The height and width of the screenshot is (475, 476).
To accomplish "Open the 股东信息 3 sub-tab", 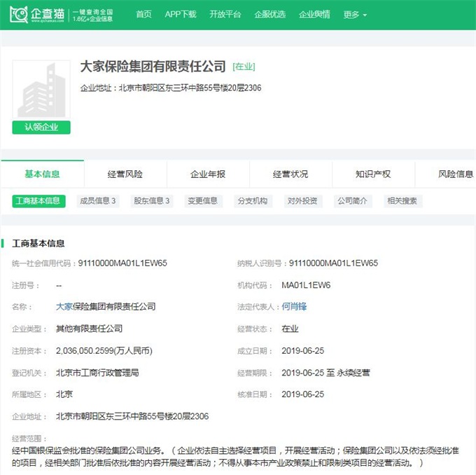I will click(x=152, y=201).
